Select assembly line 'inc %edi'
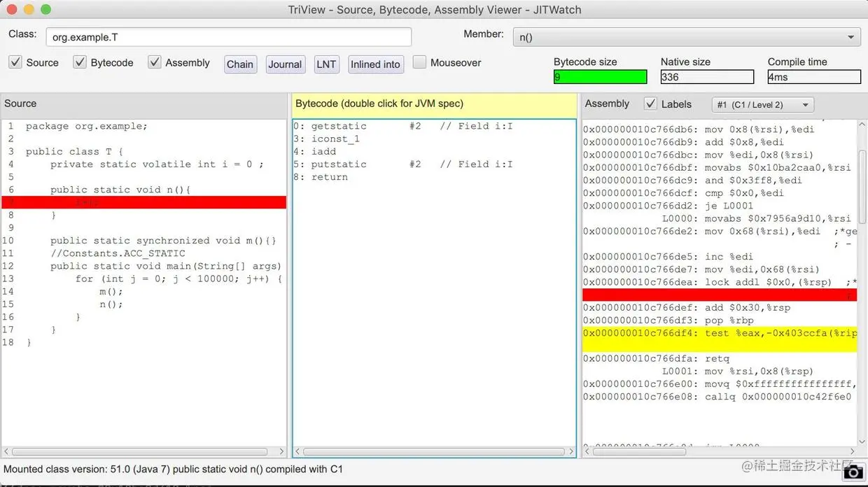 [x=668, y=257]
